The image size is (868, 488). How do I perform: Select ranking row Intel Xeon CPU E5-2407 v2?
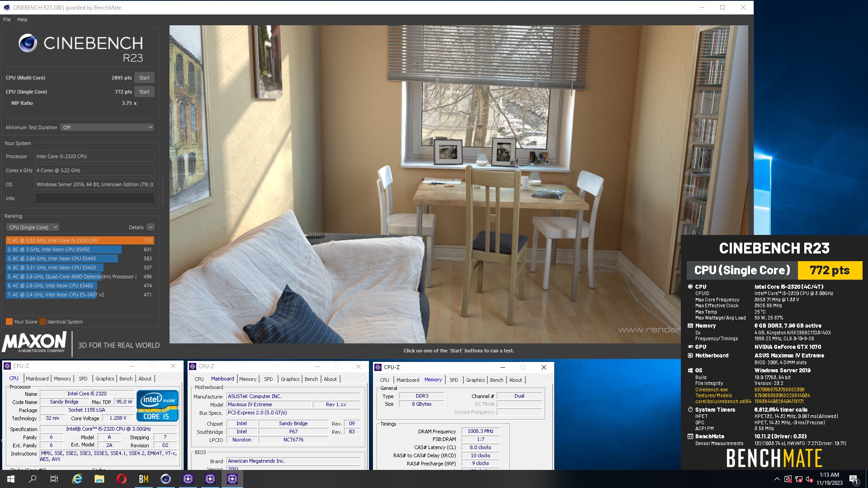coord(80,295)
